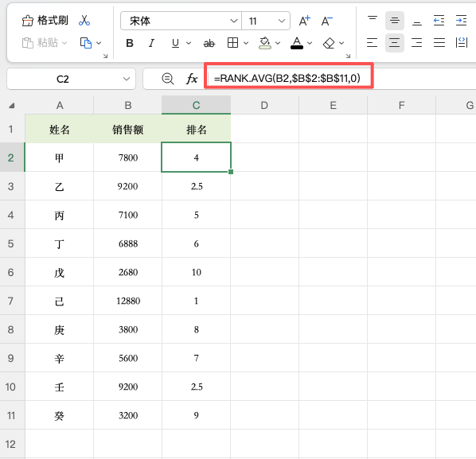Select rank 2.5 in row 乙
The width and height of the screenshot is (476, 459).
[196, 186]
